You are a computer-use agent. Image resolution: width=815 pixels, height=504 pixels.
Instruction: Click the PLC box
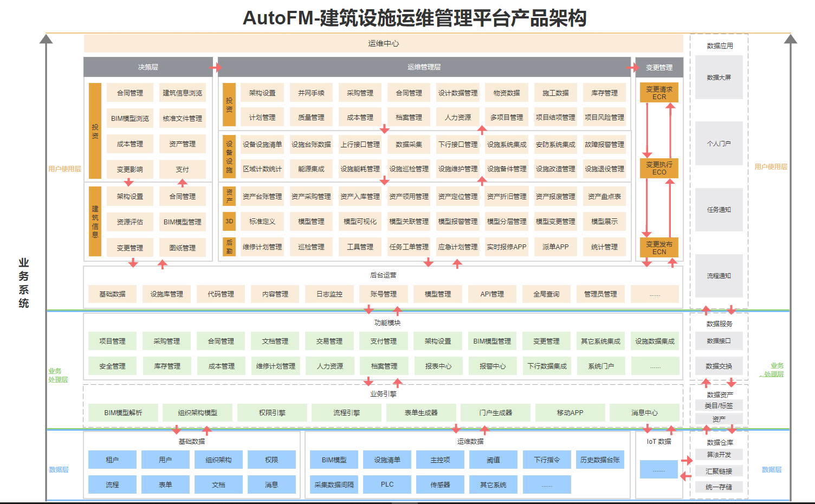[387, 484]
